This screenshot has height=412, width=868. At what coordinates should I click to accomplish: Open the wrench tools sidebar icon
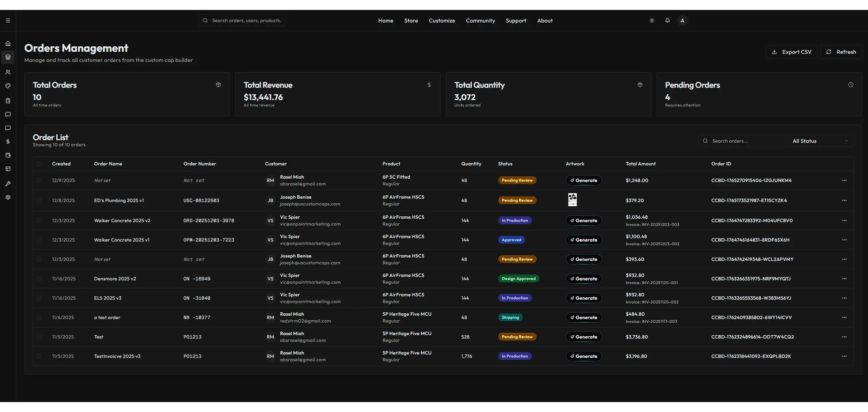point(8,184)
